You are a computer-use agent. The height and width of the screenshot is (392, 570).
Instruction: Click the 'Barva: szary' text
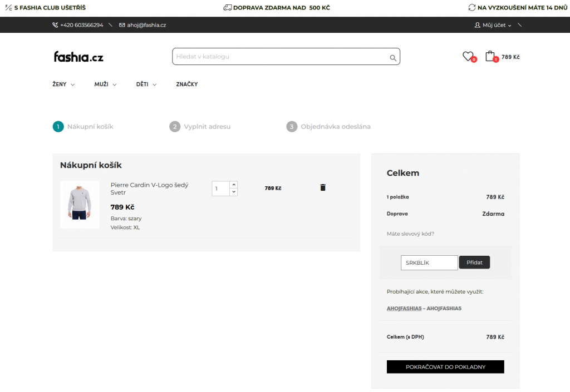(x=126, y=219)
